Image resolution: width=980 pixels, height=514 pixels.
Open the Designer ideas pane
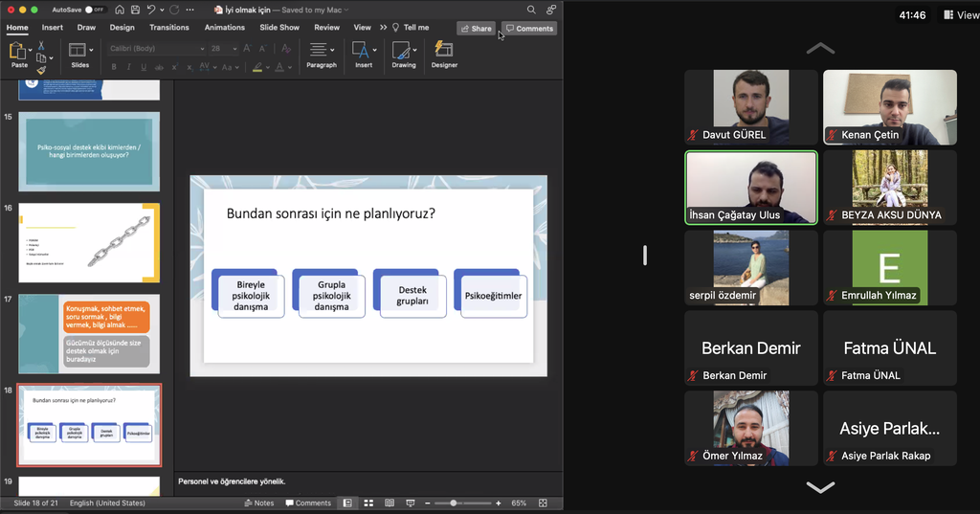(444, 55)
